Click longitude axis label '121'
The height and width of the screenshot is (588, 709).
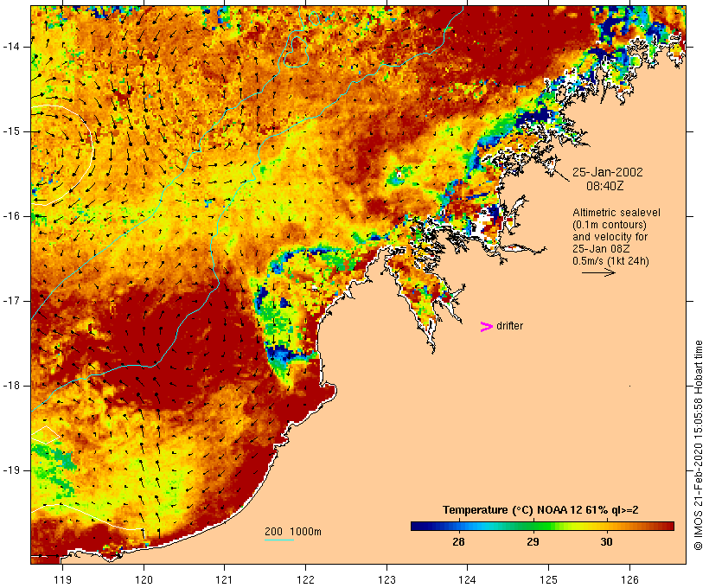pos(224,579)
